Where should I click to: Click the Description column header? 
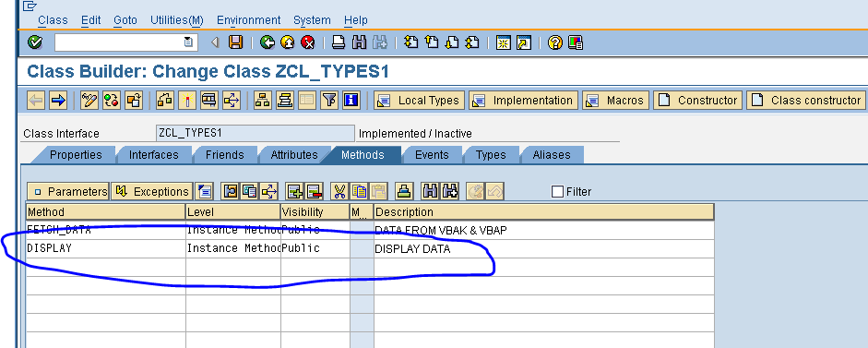tap(543, 211)
